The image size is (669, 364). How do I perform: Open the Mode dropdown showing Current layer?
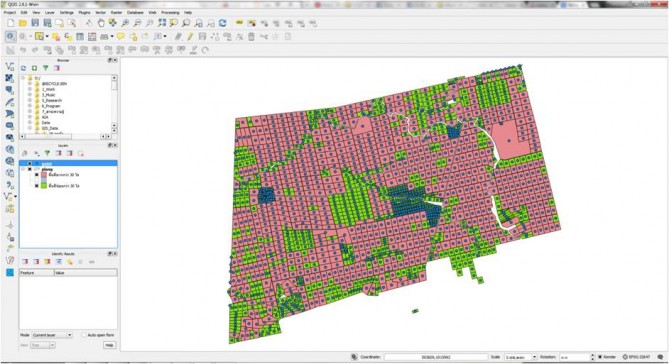pyautogui.click(x=52, y=335)
